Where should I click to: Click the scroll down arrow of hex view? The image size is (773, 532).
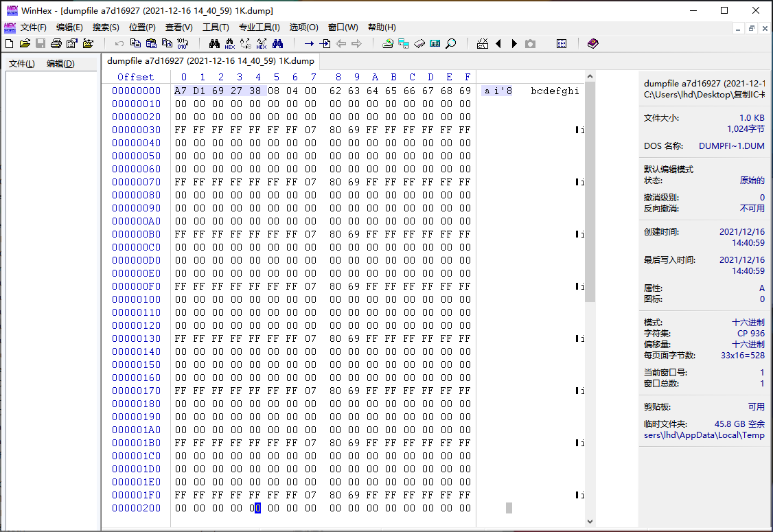pyautogui.click(x=590, y=521)
